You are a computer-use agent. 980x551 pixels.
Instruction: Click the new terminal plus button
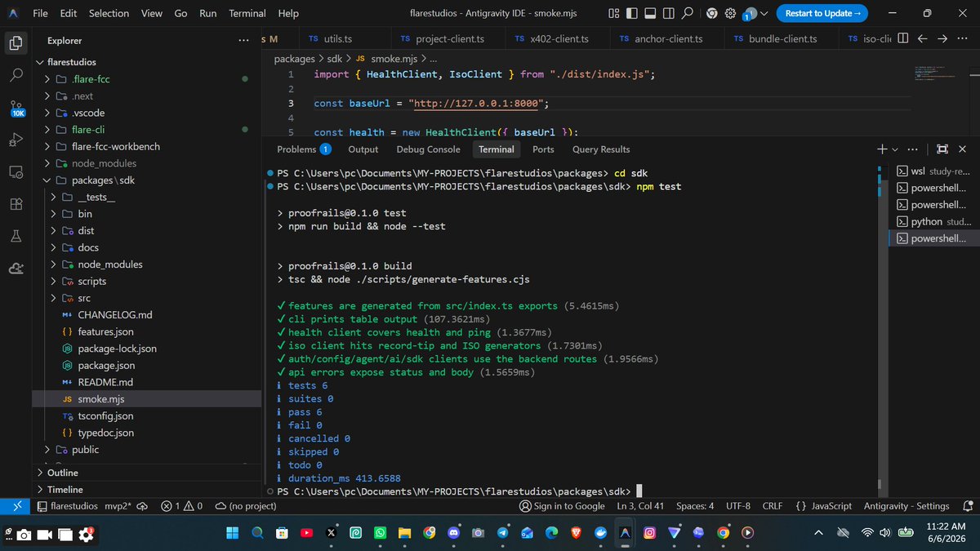point(882,149)
